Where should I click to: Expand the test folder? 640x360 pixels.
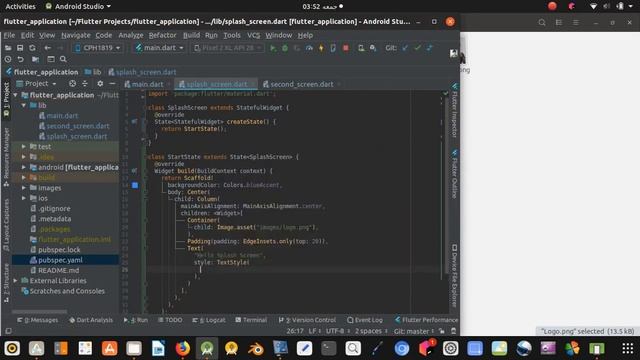(x=24, y=147)
